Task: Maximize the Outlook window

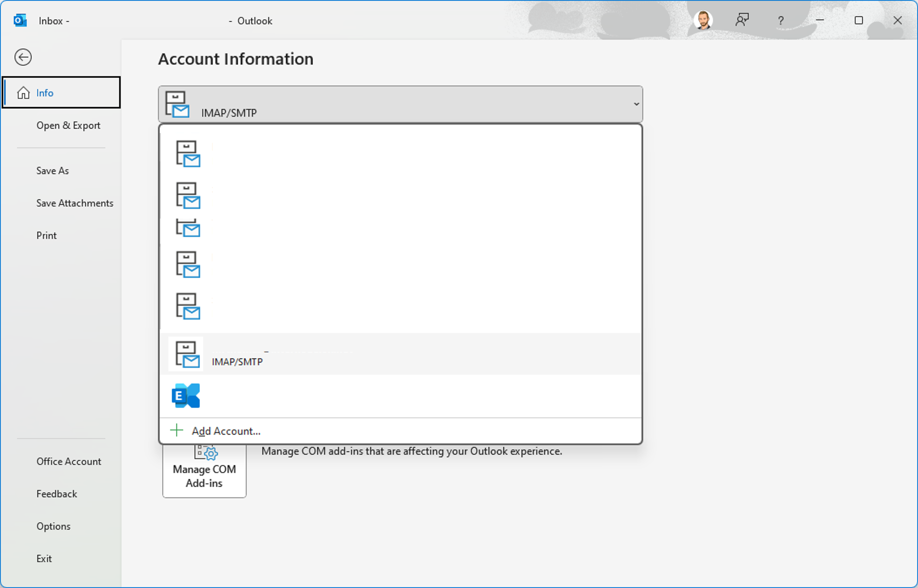Action: coord(859,20)
